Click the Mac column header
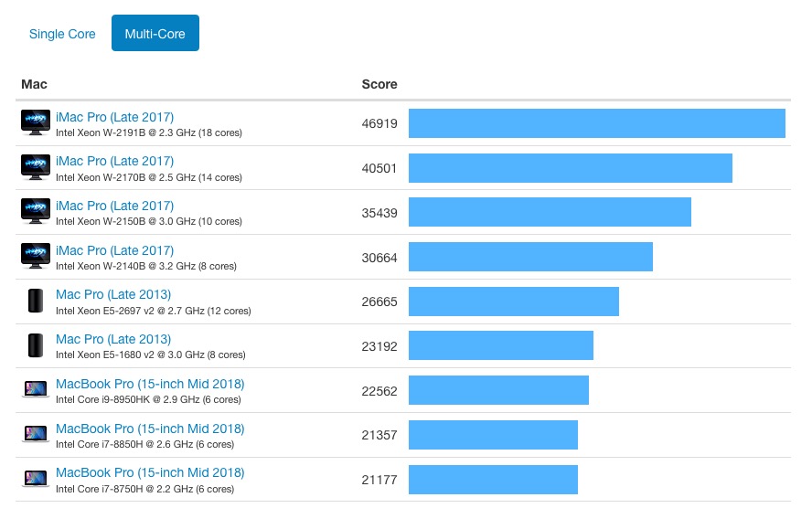Screen dimensions: 812x508 point(34,84)
